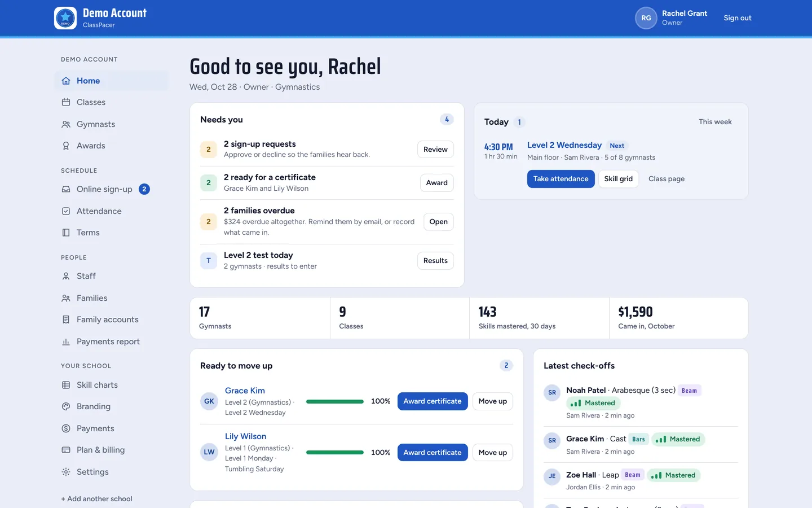The image size is (812, 508).
Task: Click the Payments dollar icon
Action: pos(66,428)
